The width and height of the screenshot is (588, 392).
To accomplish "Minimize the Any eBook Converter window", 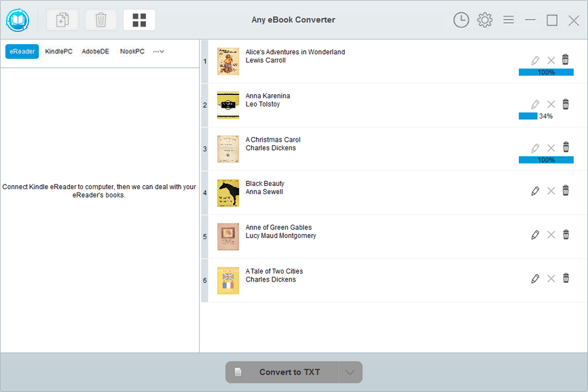I will 530,20.
